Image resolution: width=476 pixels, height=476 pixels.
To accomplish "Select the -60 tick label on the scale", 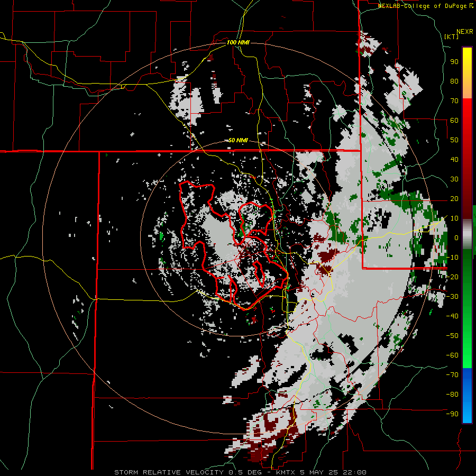I will [x=452, y=355].
